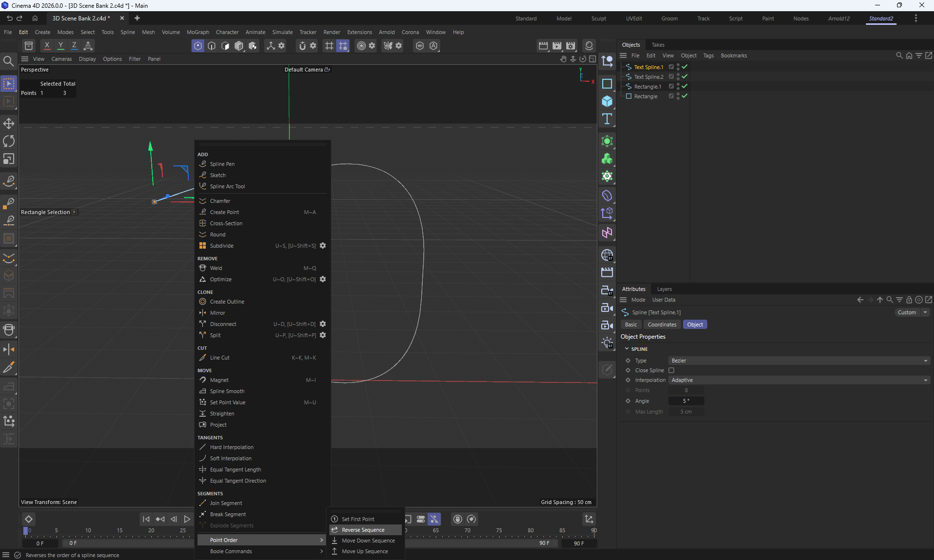
Task: Open Subdivide options gear icon
Action: 323,246
